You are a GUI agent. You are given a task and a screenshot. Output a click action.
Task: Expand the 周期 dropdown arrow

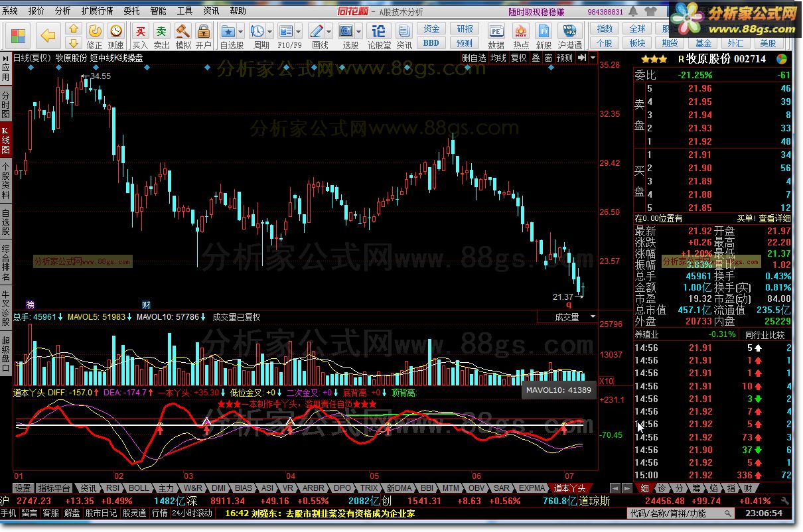(x=269, y=32)
